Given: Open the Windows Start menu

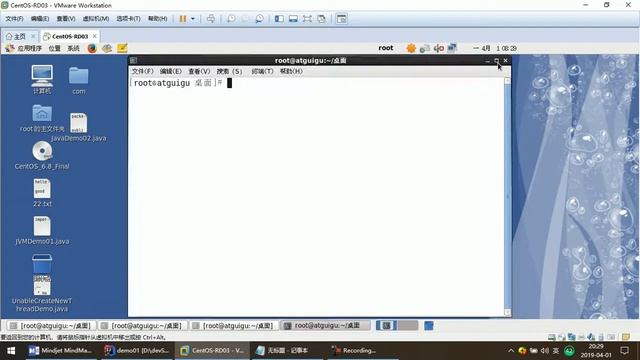Looking at the screenshot, I should coord(11,351).
